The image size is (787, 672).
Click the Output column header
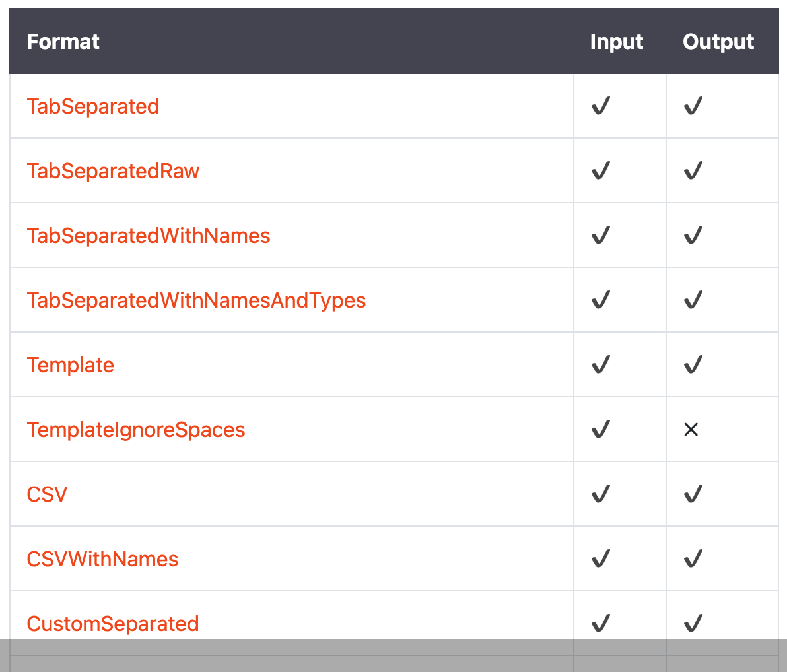click(x=718, y=42)
